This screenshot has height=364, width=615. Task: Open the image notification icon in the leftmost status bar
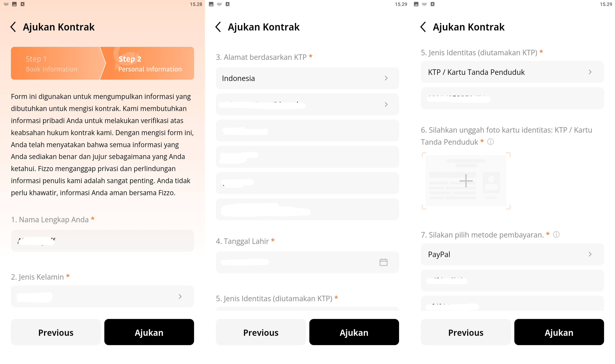(14, 4)
